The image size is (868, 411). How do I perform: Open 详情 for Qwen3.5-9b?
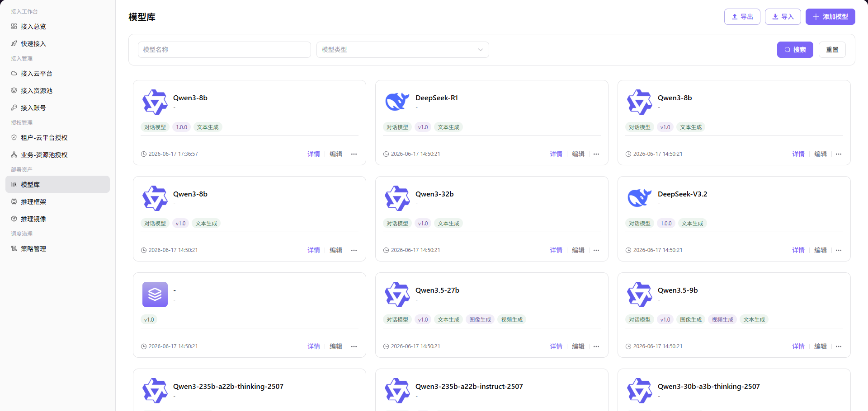tap(798, 346)
